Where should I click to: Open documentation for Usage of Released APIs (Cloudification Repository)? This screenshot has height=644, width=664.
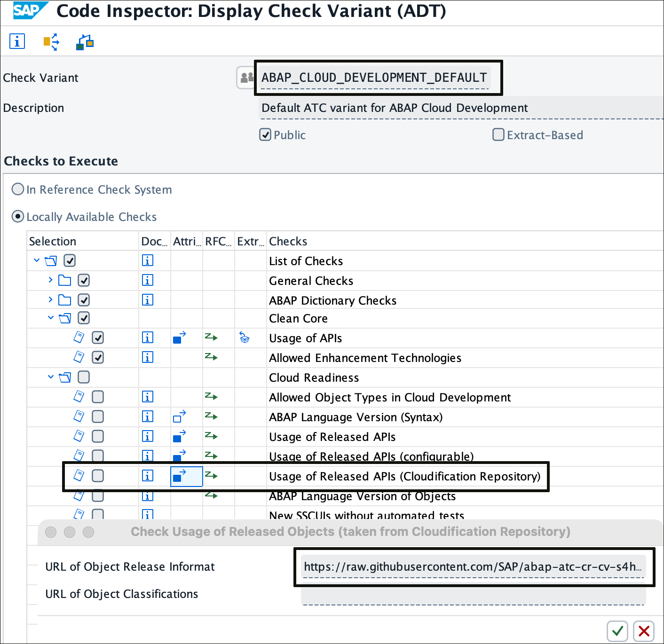click(148, 476)
